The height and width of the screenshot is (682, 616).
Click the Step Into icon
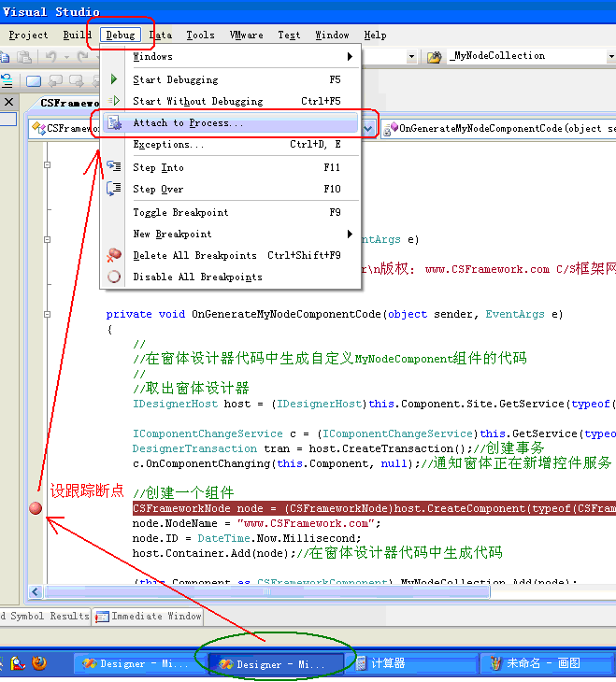point(114,167)
